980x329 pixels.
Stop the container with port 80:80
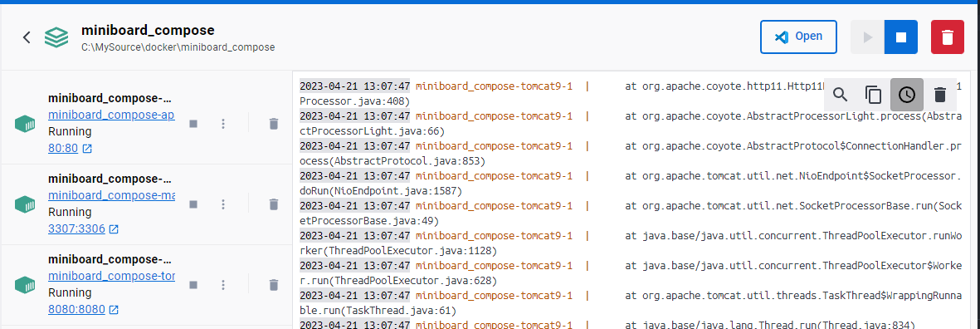[x=193, y=123]
